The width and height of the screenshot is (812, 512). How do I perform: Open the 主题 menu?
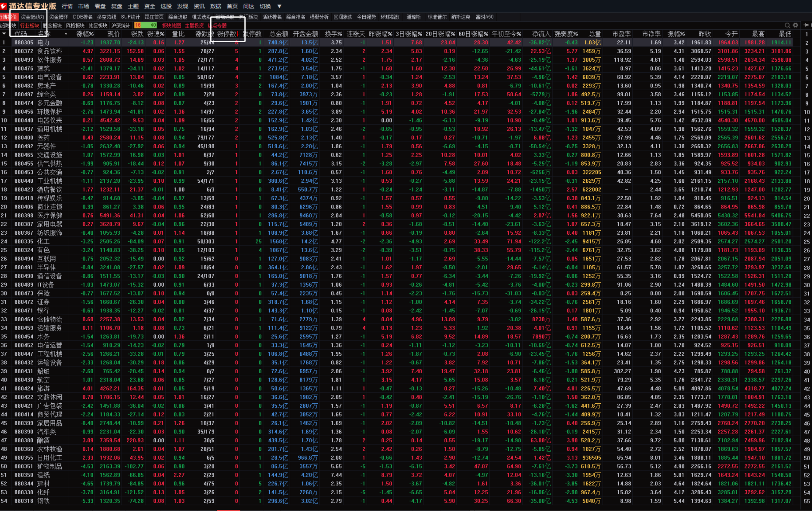point(133,6)
